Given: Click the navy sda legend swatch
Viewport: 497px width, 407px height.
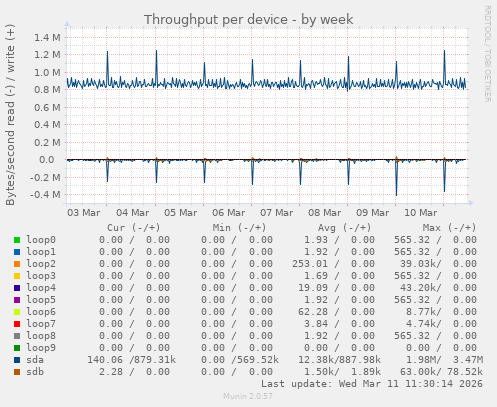Looking at the screenshot, I should pyautogui.click(x=17, y=360).
